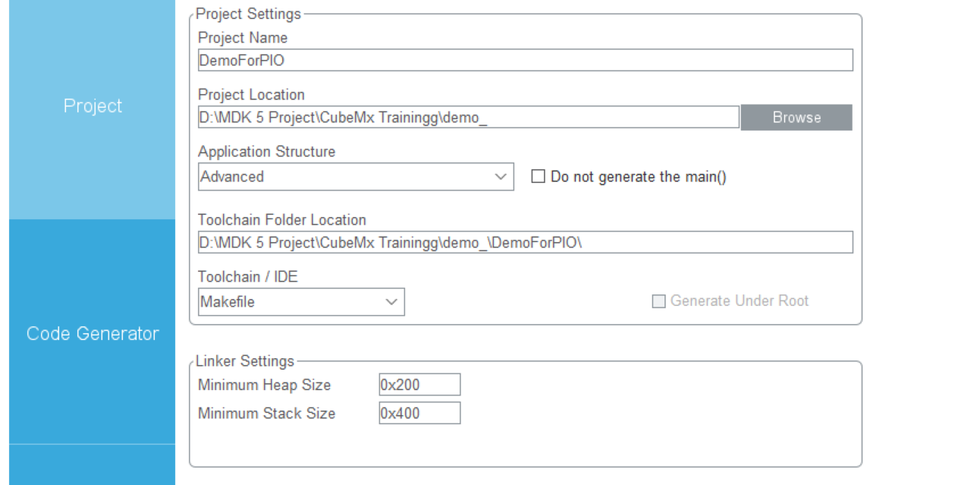This screenshot has width=980, height=485.
Task: Expand the chevron arrow beside Makefile
Action: pyautogui.click(x=391, y=302)
